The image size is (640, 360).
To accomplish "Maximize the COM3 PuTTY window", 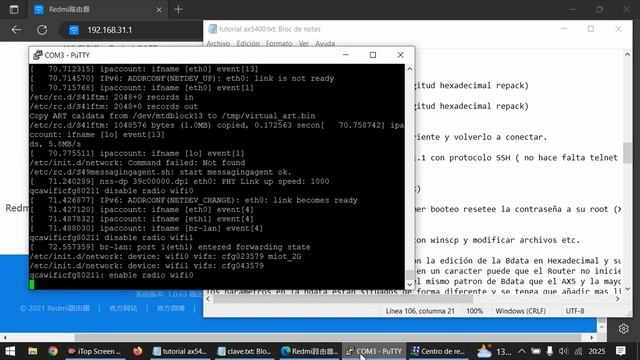I will pos(373,55).
